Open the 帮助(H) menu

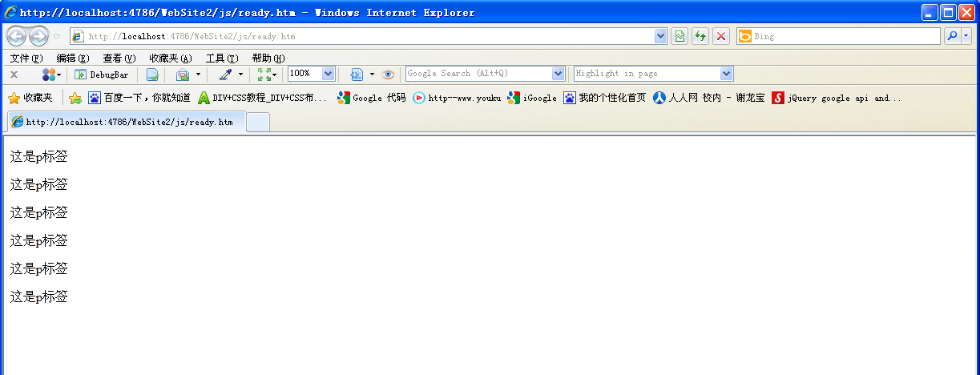268,58
